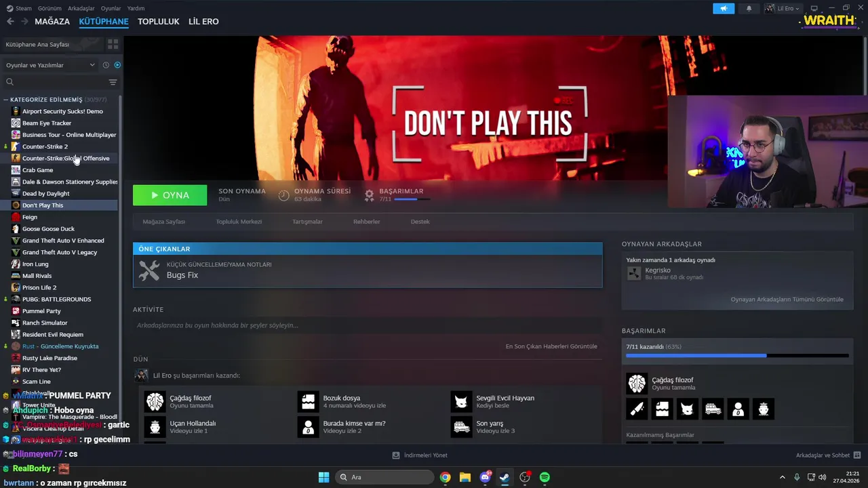Viewport: 868px width, 488px height.
Task: Toggle sort by recent clock icon
Action: coord(106,65)
